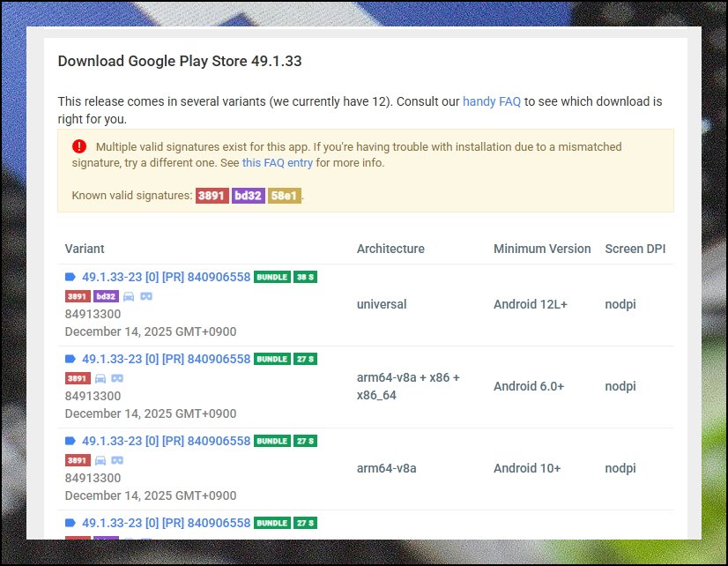
Task: Click the 'arm64-v8a' cell in the Android 10+ row
Action: click(386, 468)
